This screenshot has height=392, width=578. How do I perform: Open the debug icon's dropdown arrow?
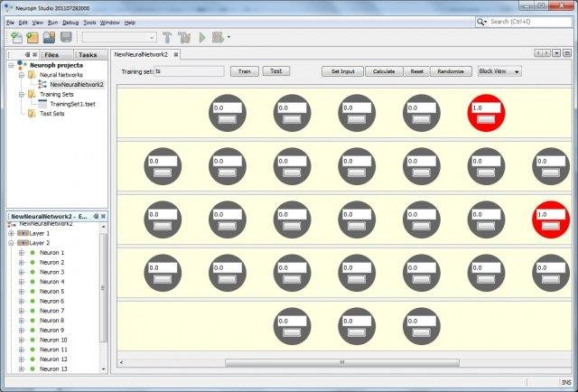click(228, 37)
